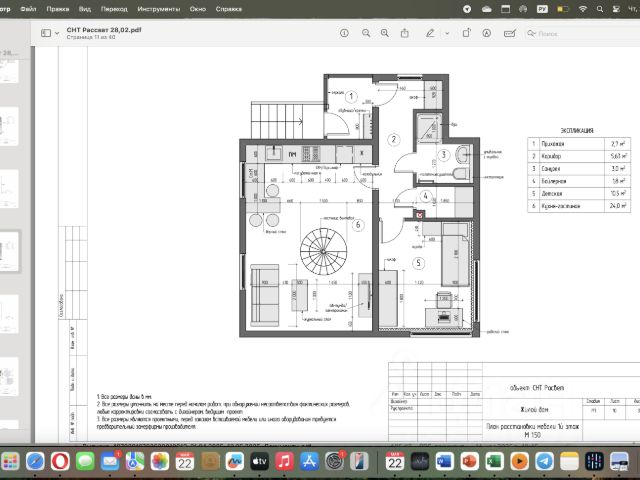Show the Markup toolbar

click(x=487, y=33)
